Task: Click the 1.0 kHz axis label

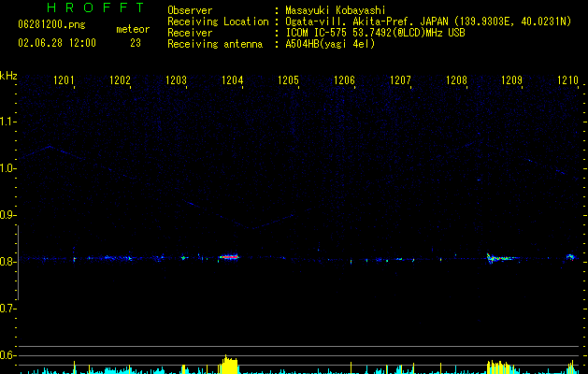Action: click(7, 168)
